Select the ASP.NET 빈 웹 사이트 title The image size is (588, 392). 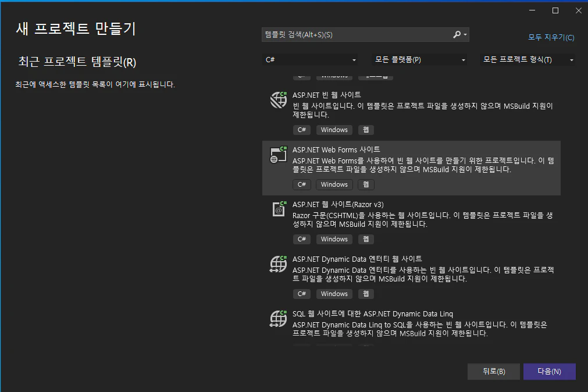pos(327,95)
